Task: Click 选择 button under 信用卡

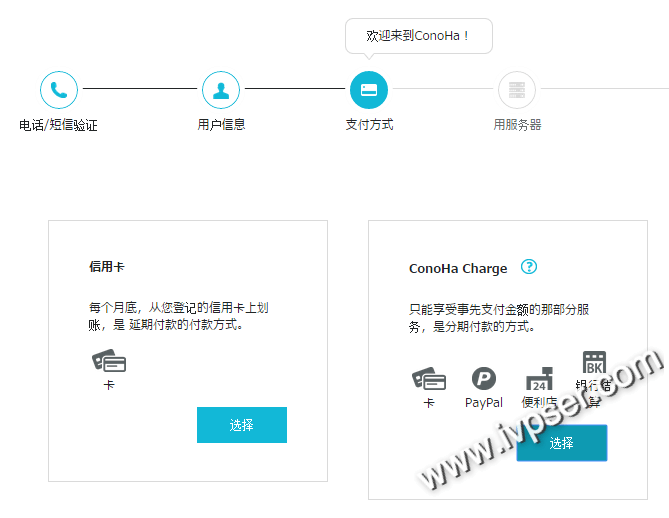Action: click(x=242, y=425)
